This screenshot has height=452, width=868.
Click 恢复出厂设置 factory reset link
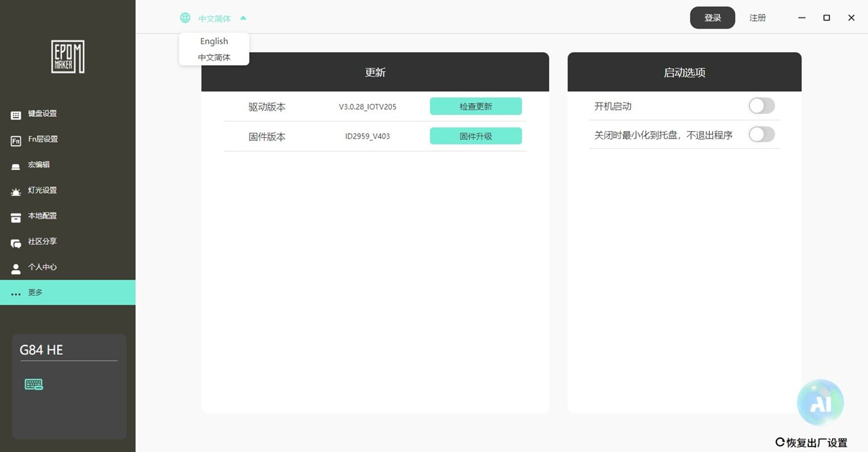point(811,442)
